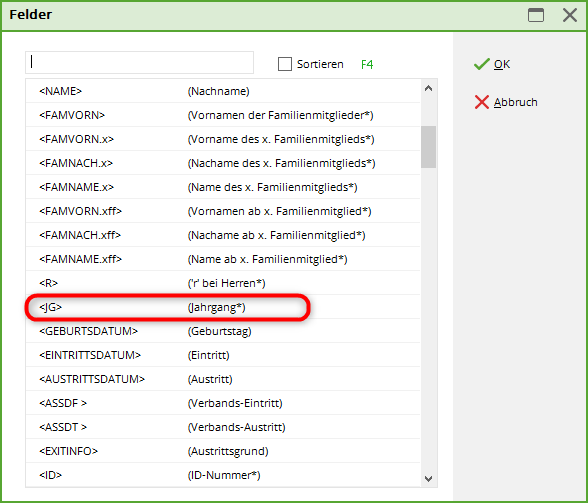Click the search input field
Image resolution: width=588 pixels, height=503 pixels.
[140, 62]
